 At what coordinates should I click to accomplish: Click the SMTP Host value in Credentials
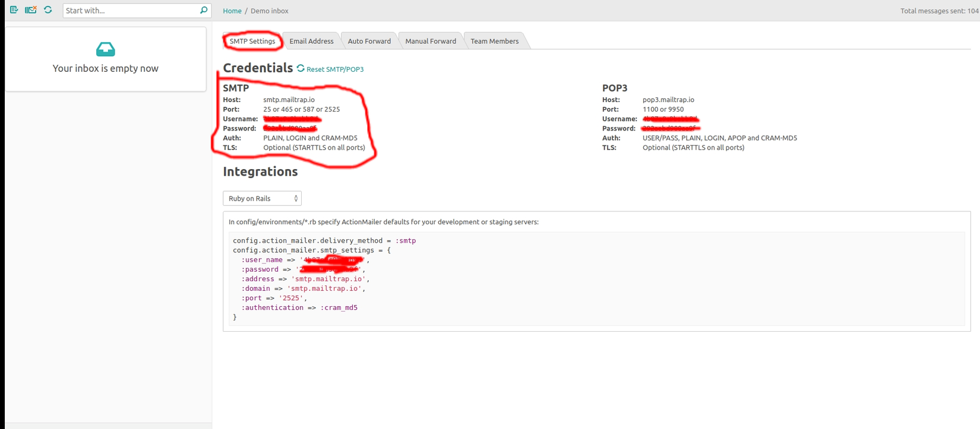coord(289,100)
